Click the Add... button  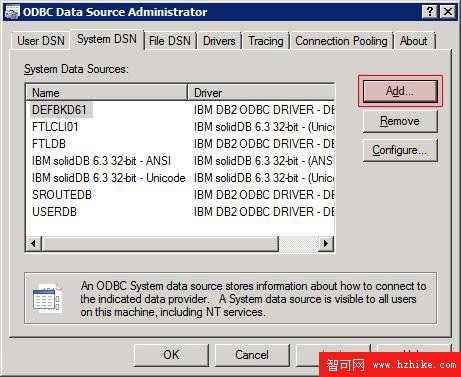point(400,91)
